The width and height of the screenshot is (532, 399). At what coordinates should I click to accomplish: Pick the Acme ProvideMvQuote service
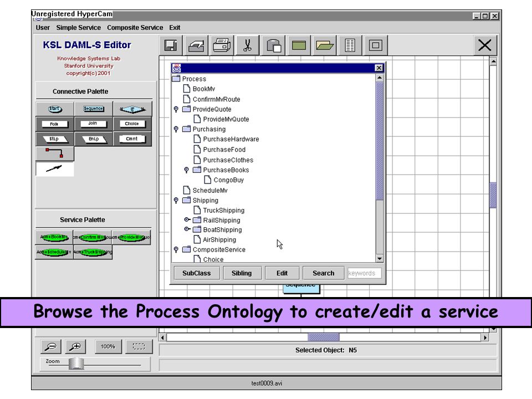[x=132, y=237]
